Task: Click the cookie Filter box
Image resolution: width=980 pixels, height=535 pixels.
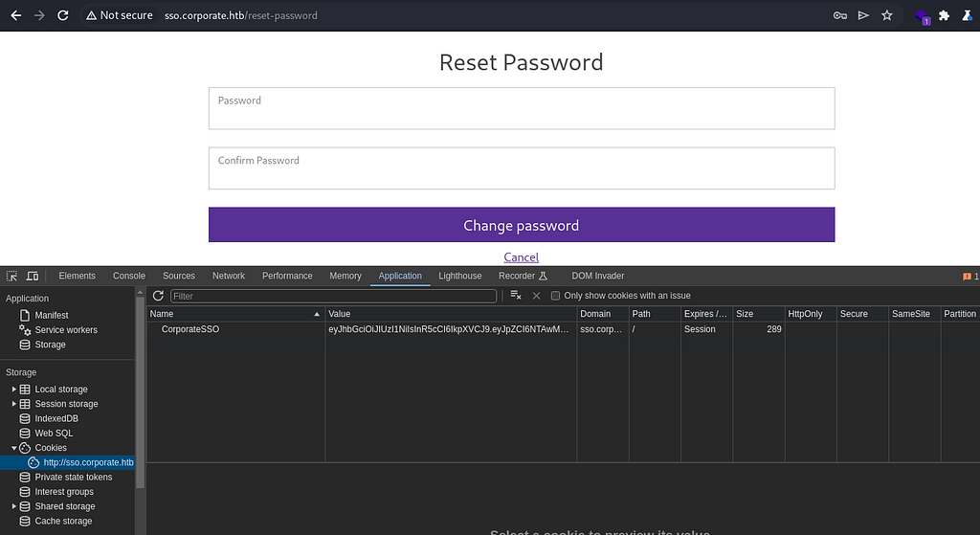Action: coord(333,296)
